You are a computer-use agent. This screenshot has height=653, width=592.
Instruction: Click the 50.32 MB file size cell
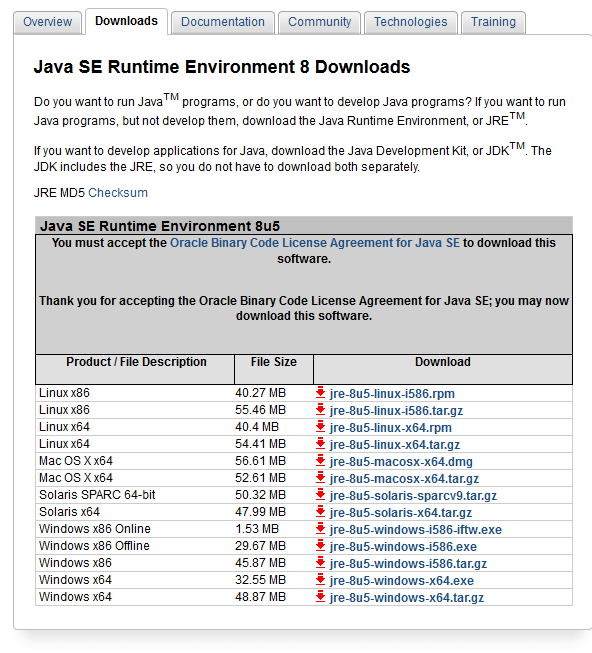click(261, 495)
